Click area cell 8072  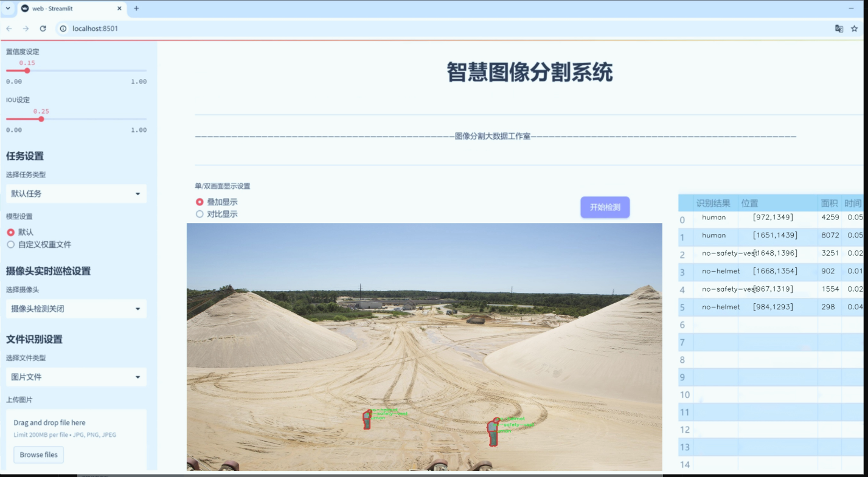point(830,235)
